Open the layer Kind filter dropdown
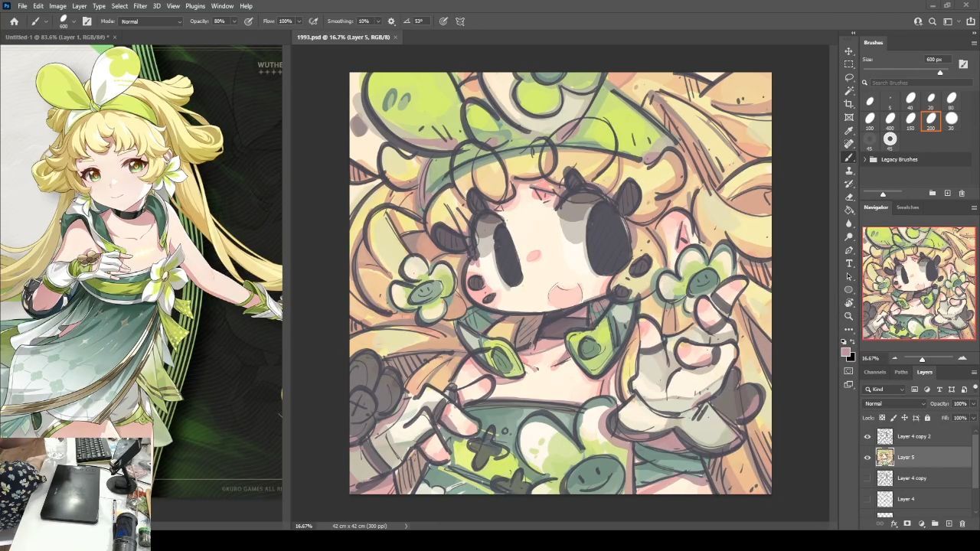Screen dimensions: 980x551 pos(885,390)
